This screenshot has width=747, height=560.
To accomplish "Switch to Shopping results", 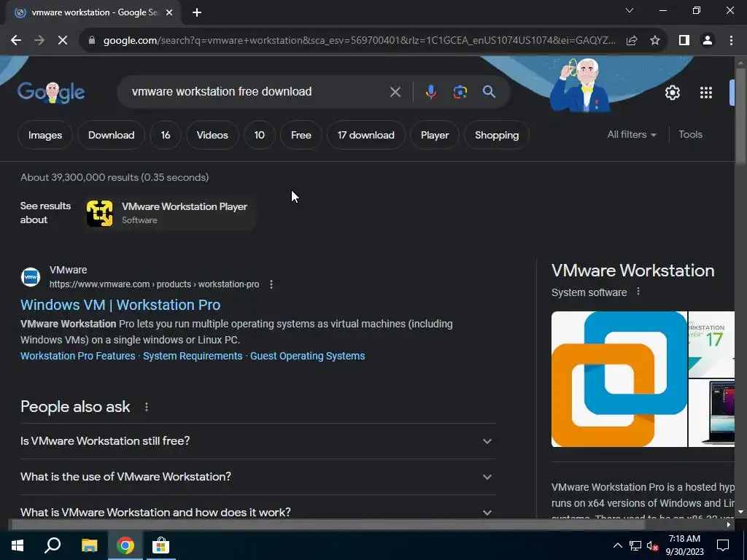I will [496, 135].
